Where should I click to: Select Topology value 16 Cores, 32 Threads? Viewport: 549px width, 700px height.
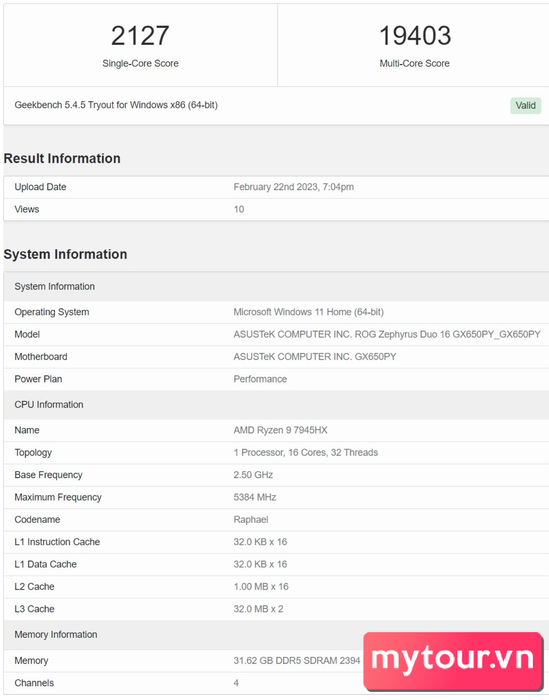(x=306, y=453)
